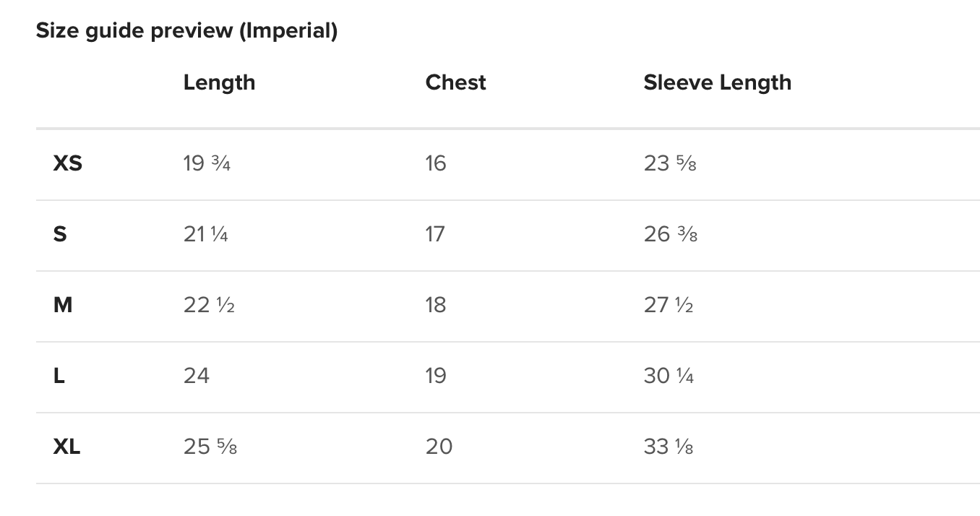980x516 pixels.
Task: Click the L length value 24
Action: coord(197,376)
